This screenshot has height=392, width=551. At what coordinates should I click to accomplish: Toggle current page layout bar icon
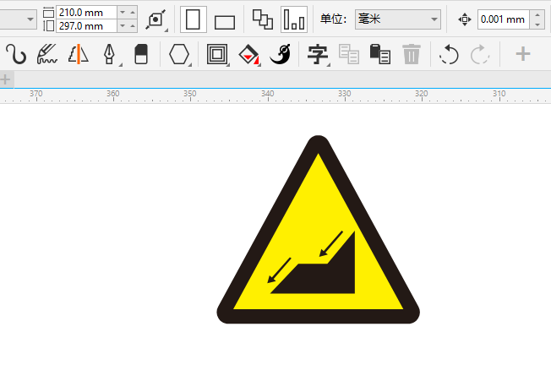(294, 19)
